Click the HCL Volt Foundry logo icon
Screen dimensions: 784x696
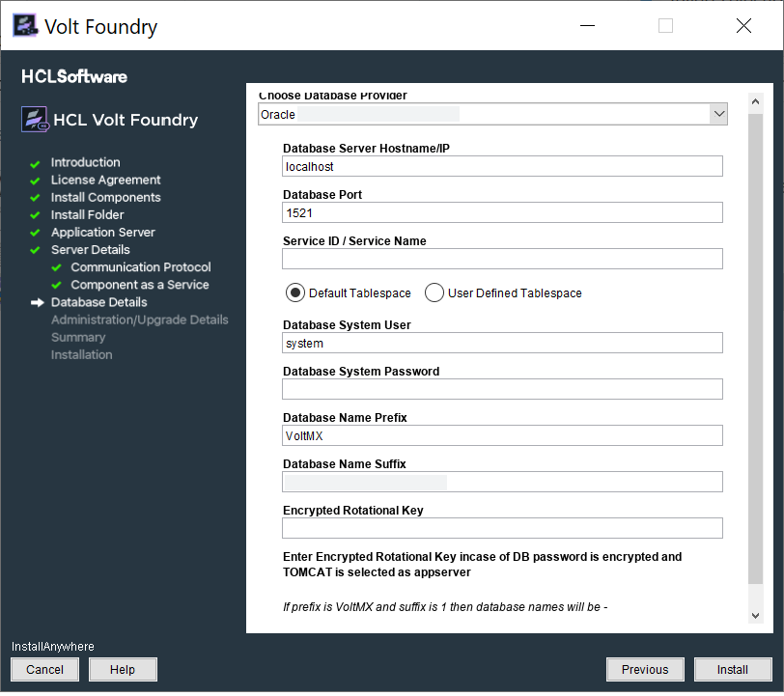click(x=34, y=120)
